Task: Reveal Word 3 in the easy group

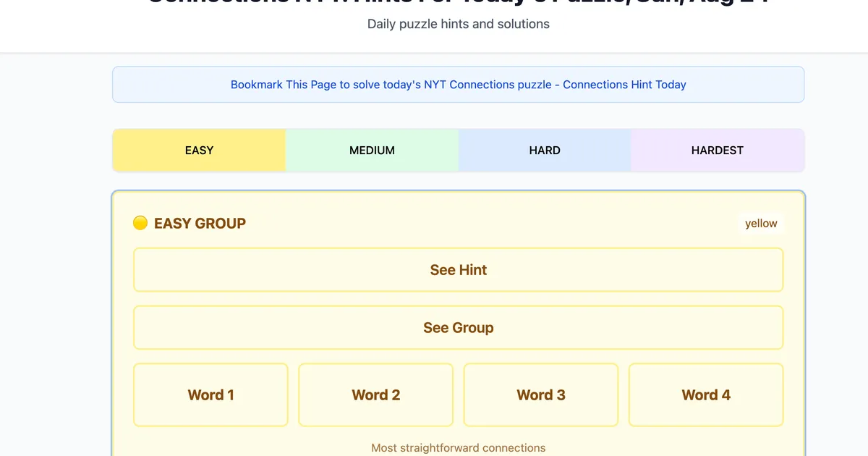Action: [x=540, y=394]
